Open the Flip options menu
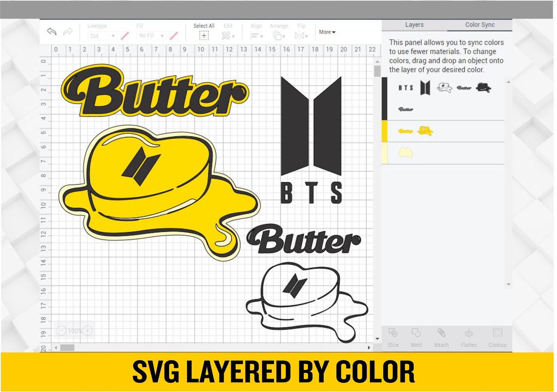557x392 pixels. tap(301, 35)
